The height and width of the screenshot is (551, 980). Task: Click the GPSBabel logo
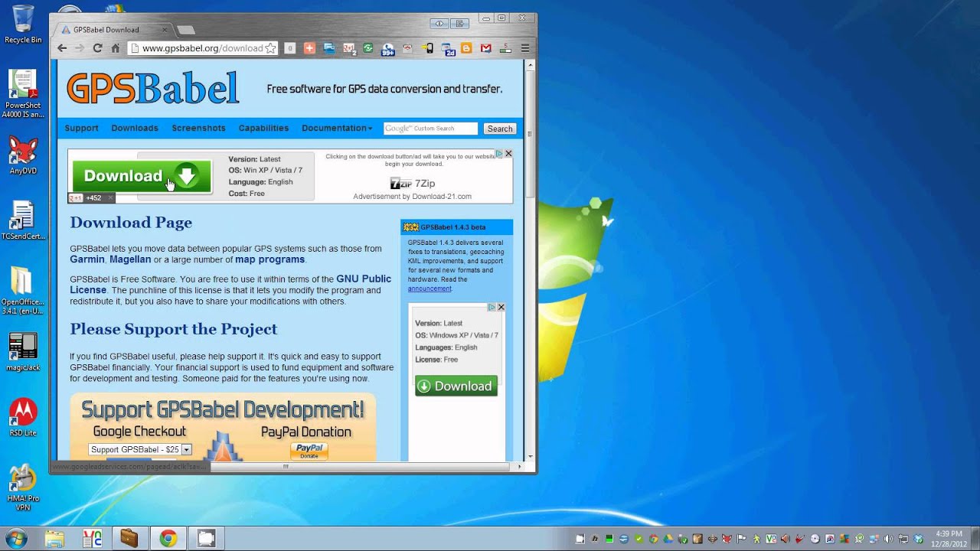152,88
